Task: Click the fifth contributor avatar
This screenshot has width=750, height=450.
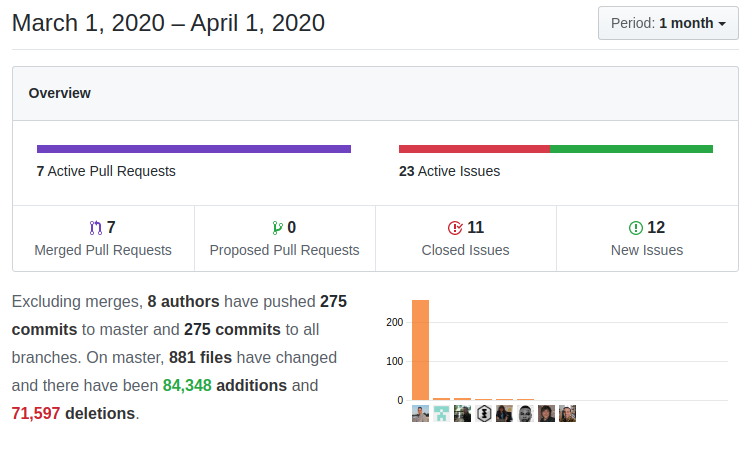Action: pos(505,414)
